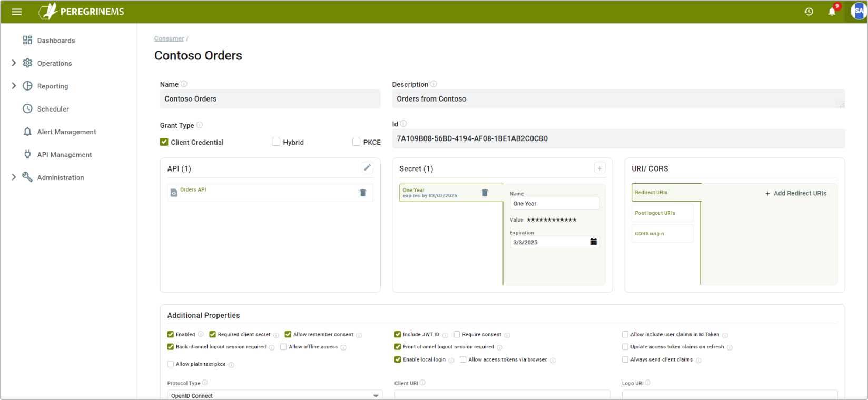Toggle Enable local login checkbox
The width and height of the screenshot is (868, 400).
(398, 359)
